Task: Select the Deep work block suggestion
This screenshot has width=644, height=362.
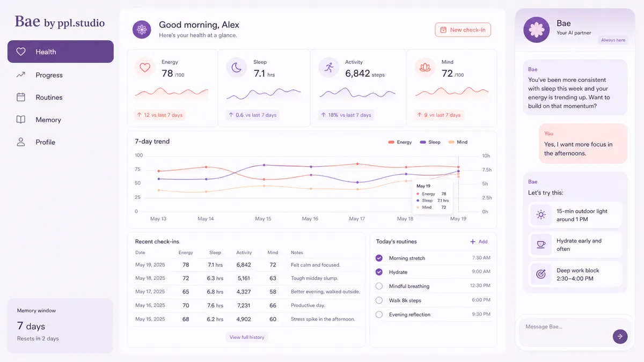Action: 575,275
